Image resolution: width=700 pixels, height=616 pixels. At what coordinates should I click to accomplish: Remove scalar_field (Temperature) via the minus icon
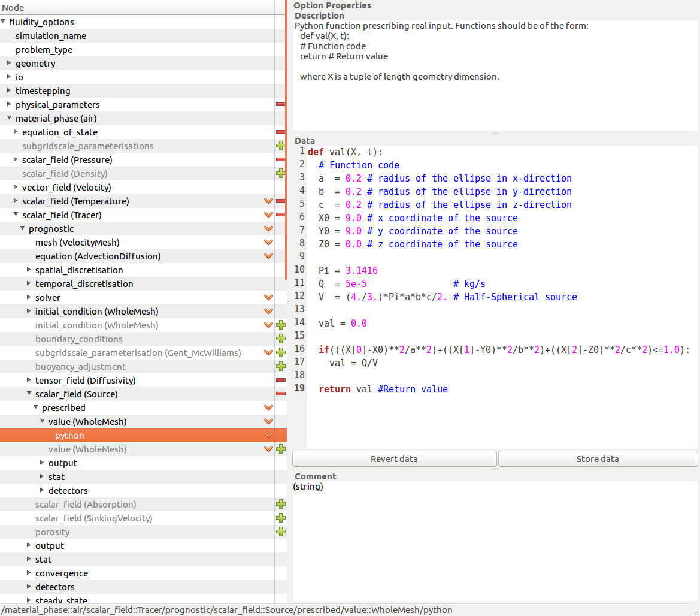point(280,201)
